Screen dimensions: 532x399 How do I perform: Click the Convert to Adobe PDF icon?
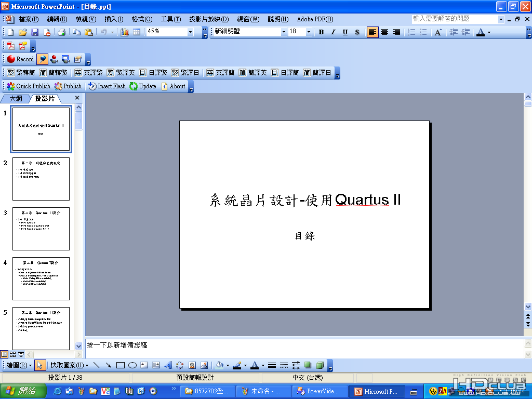tap(10, 46)
